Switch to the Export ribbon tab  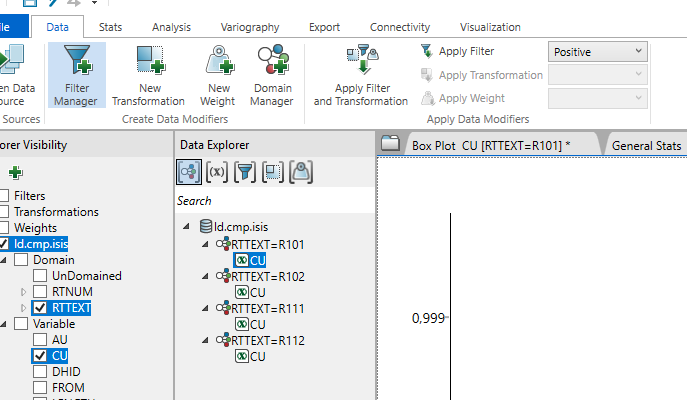(324, 27)
